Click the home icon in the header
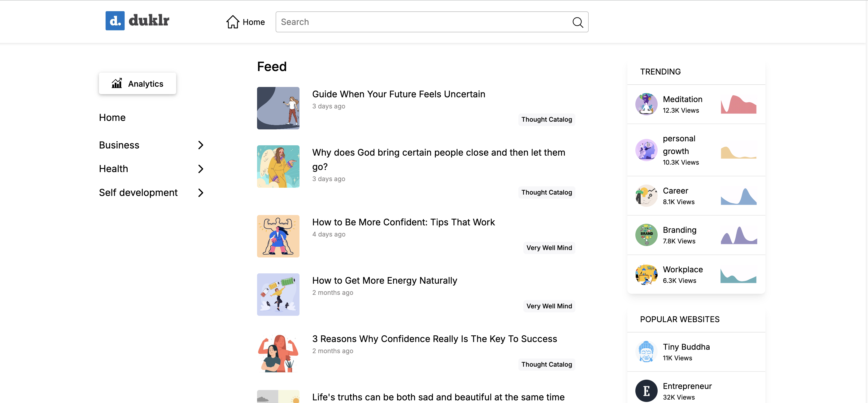Image resolution: width=868 pixels, height=403 pixels. click(232, 22)
